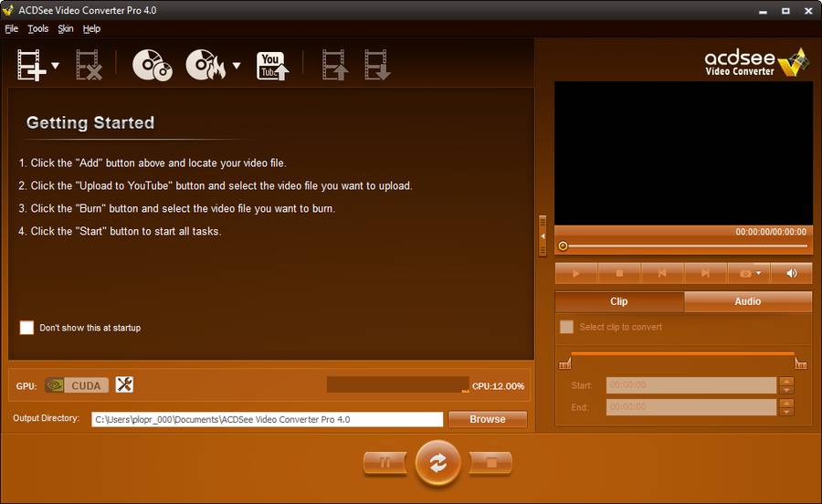Check Select clip to convert
This screenshot has height=504, width=822.
coord(566,327)
